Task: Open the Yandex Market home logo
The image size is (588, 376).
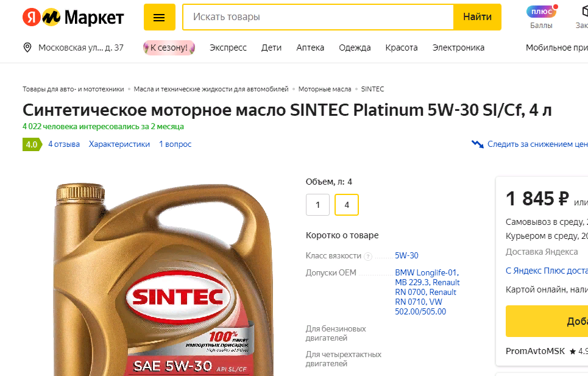Action: [73, 17]
